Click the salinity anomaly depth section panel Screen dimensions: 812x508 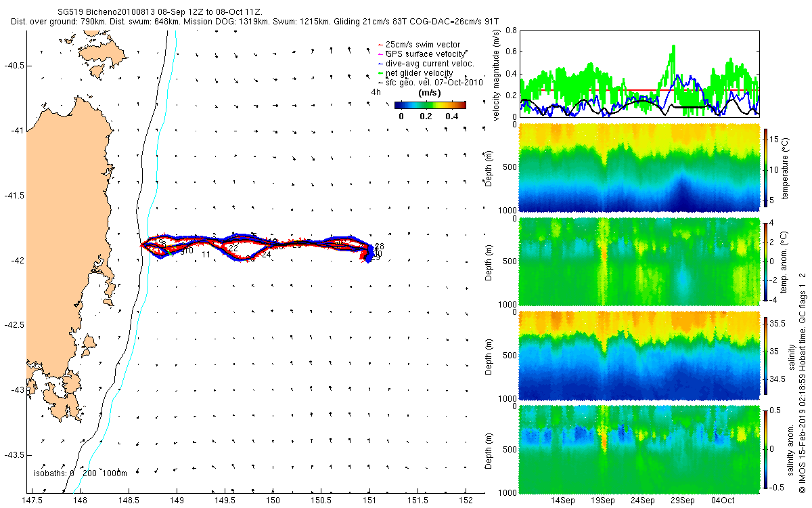(x=639, y=448)
